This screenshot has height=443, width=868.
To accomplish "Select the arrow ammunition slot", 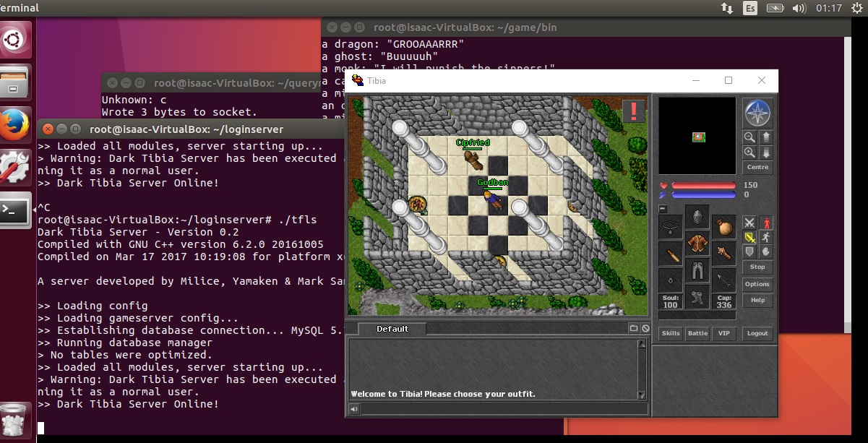I will click(723, 280).
